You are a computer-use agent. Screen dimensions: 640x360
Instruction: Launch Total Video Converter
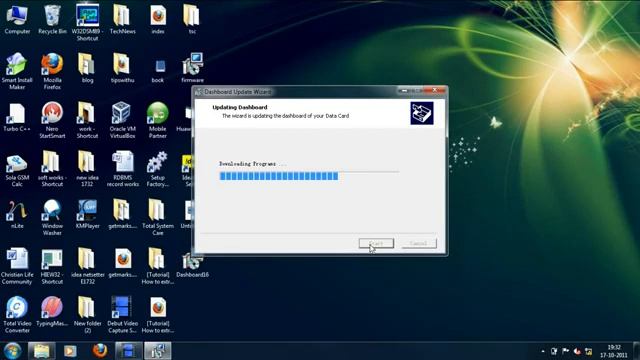pos(17,315)
